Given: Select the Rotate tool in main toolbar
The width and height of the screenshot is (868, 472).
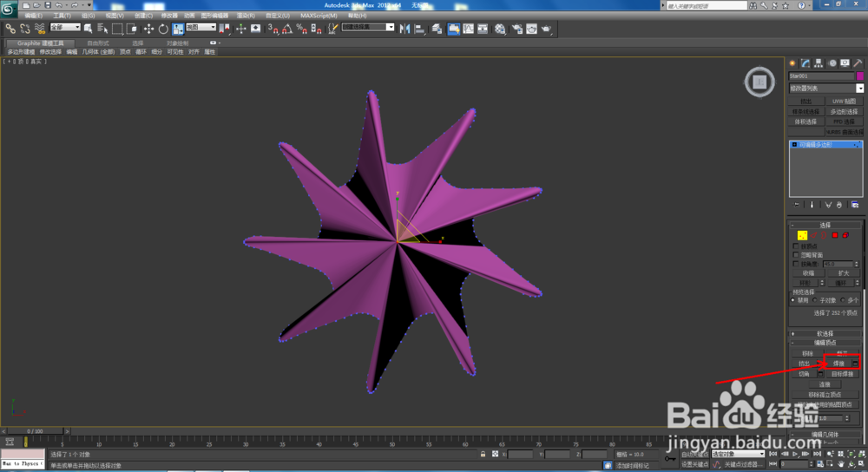Looking at the screenshot, I should tap(163, 29).
